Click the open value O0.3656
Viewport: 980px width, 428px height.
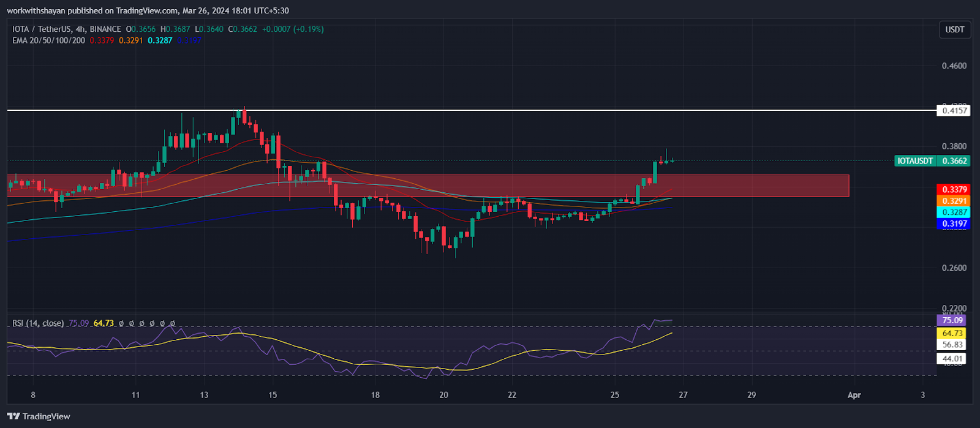[x=141, y=29]
